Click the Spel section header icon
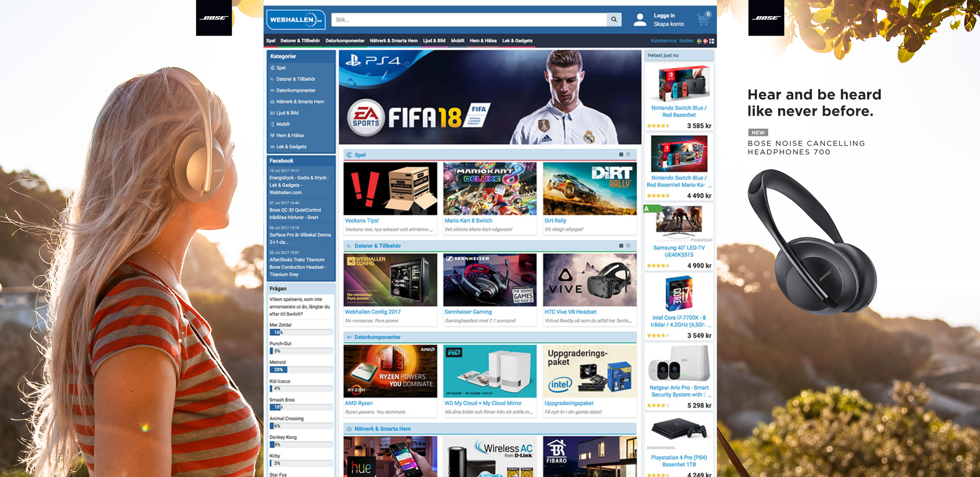This screenshot has height=477, width=980. click(349, 155)
